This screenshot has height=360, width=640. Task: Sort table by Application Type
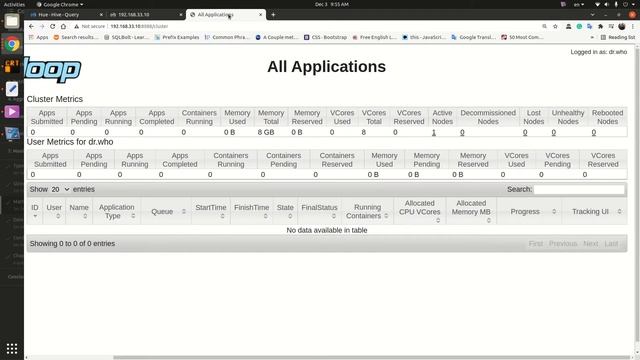click(x=117, y=211)
